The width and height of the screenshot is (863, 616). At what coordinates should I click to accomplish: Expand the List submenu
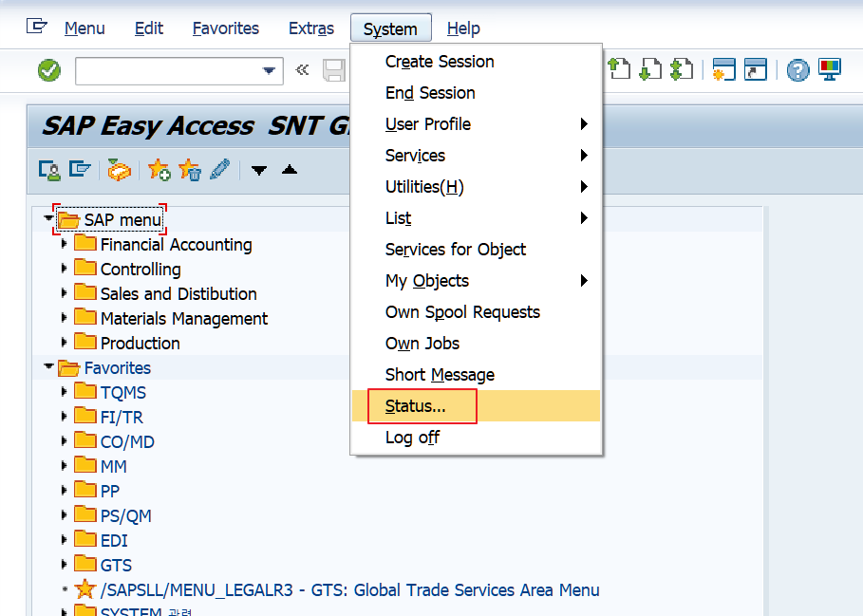click(x=476, y=218)
